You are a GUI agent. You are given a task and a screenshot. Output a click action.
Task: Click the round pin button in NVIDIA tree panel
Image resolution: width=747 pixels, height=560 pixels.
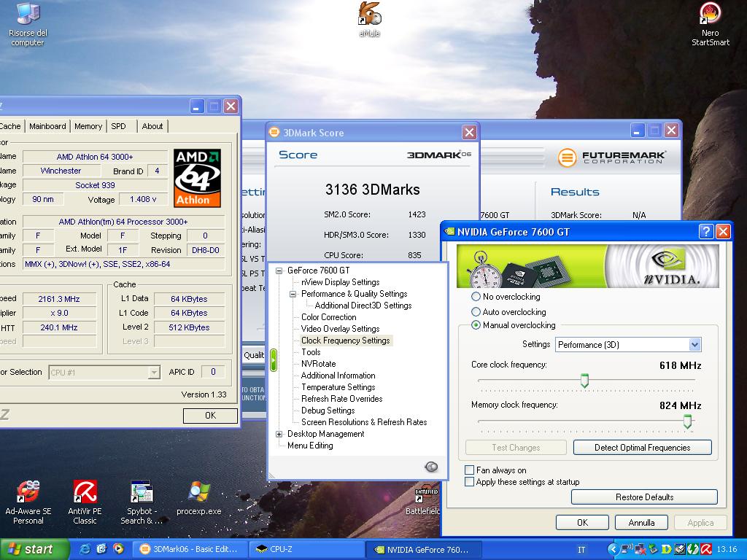click(431, 467)
